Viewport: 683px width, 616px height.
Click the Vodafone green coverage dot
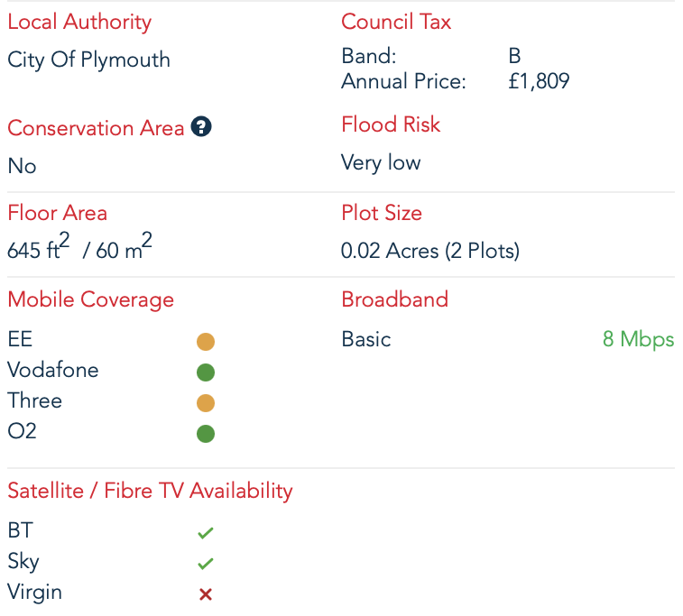click(206, 372)
